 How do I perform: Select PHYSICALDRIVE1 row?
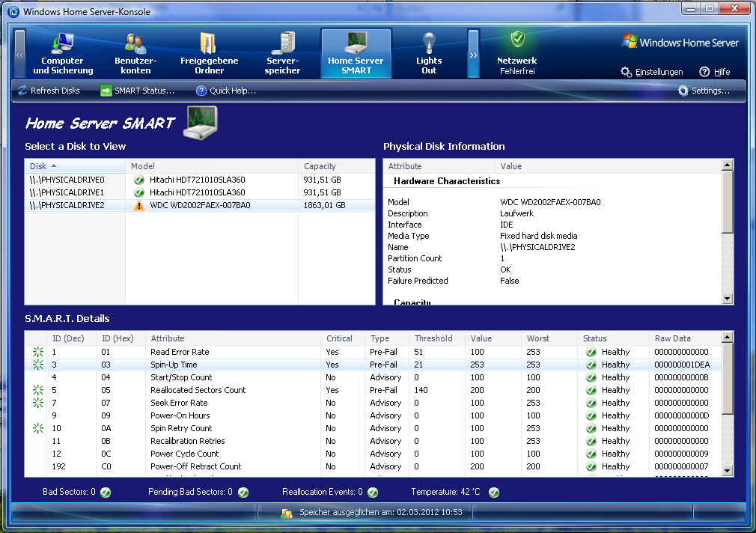point(200,192)
